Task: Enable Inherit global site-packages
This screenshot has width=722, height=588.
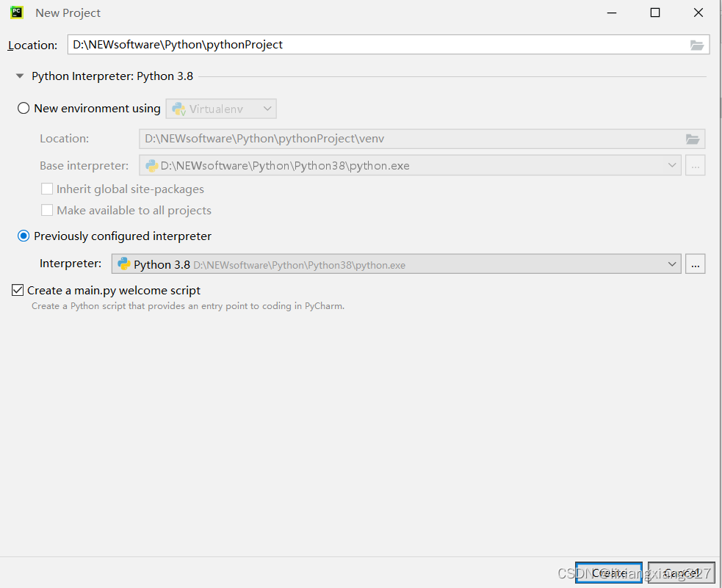Action: [x=47, y=189]
